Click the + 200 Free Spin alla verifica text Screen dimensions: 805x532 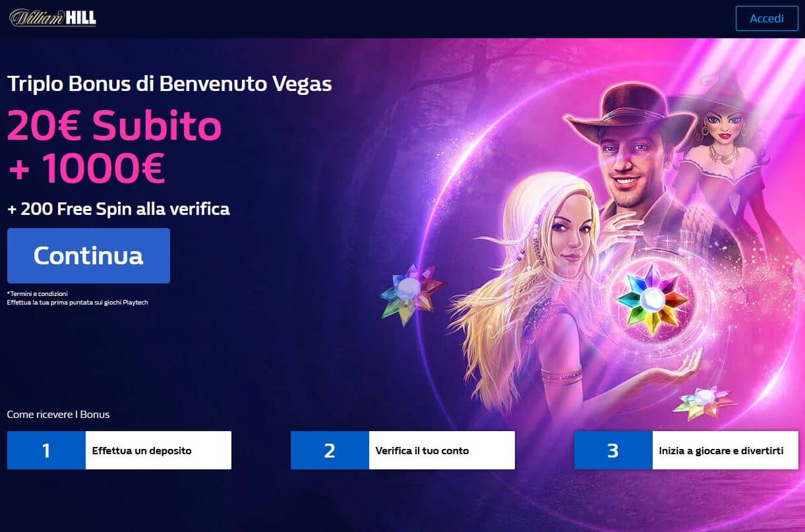tap(119, 209)
